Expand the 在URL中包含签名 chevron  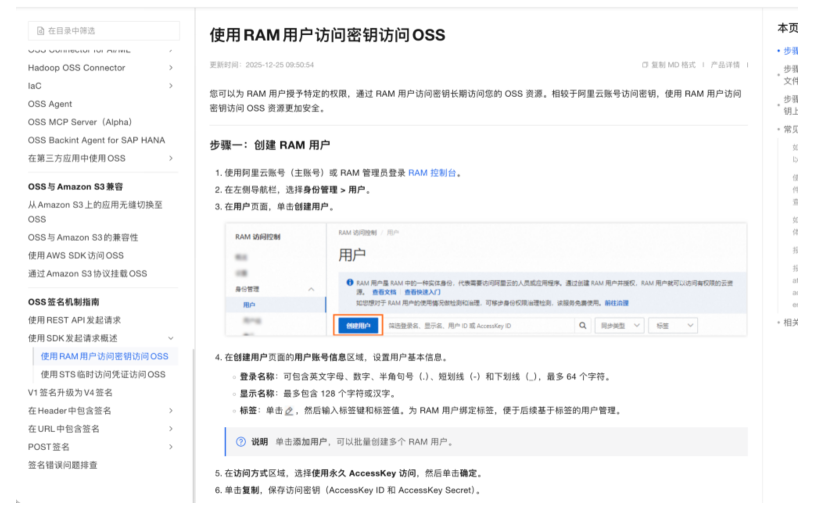171,429
